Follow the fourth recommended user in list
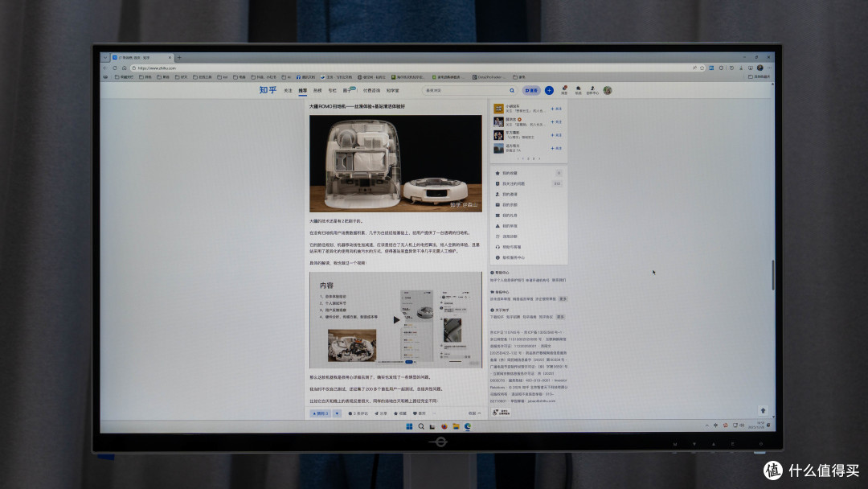This screenshot has width=868, height=489. pyautogui.click(x=556, y=149)
